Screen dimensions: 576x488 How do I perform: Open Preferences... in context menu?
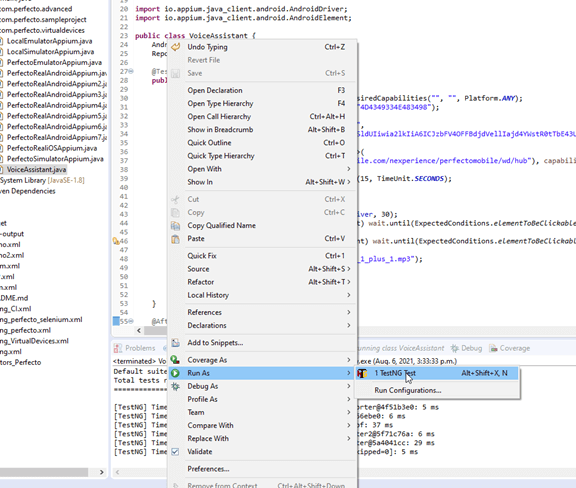(208, 469)
